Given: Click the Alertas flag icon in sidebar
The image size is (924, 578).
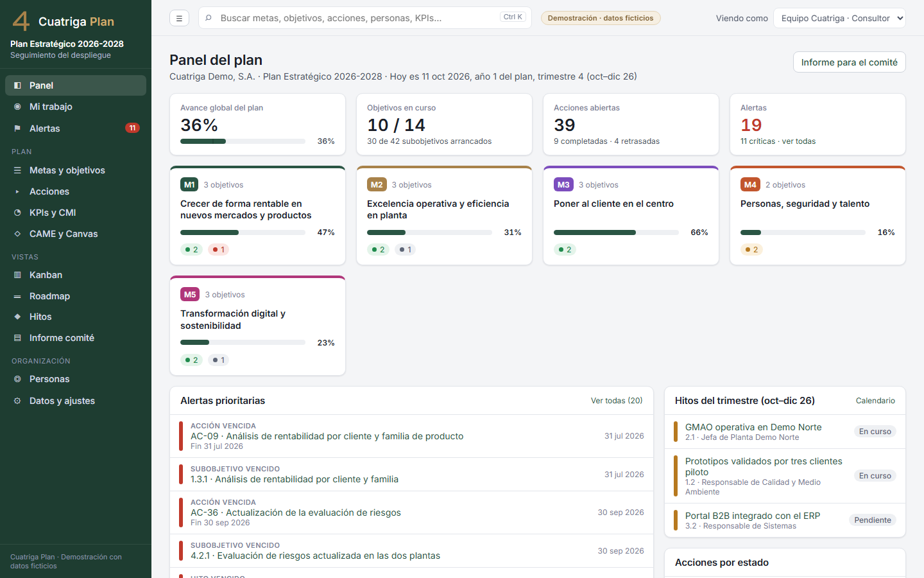Looking at the screenshot, I should click(x=17, y=128).
